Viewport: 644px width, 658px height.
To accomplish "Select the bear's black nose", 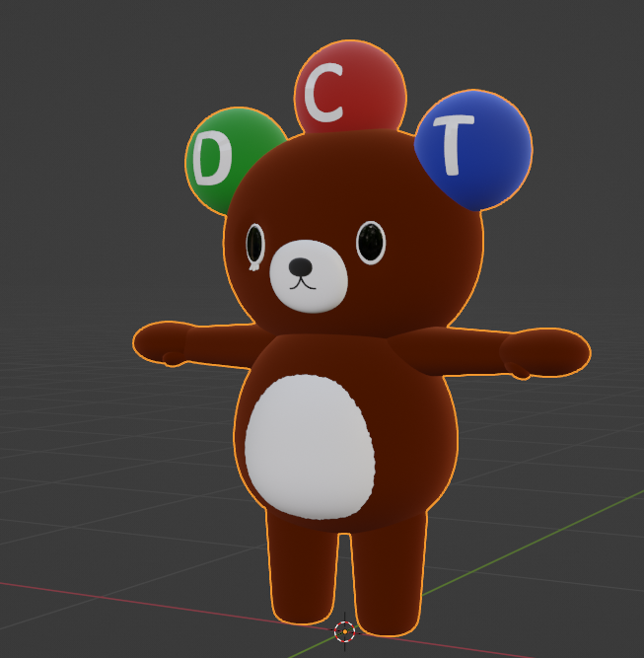I will 301,266.
